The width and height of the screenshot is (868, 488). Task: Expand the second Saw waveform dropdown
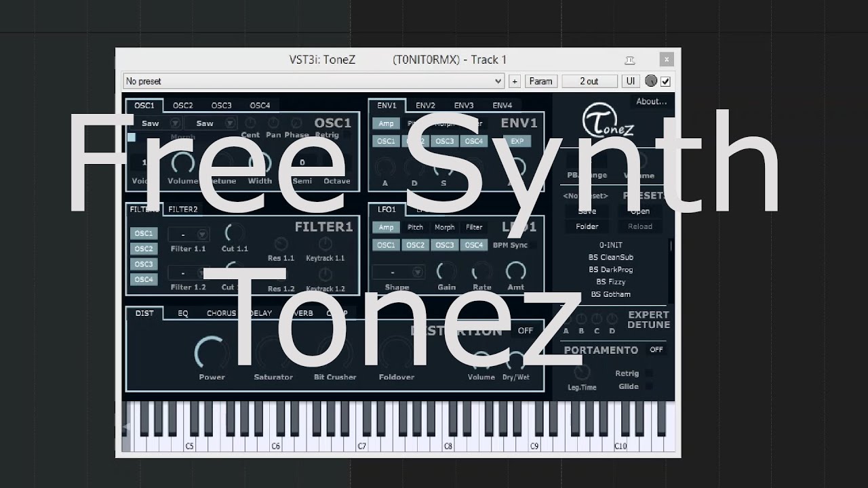(x=231, y=123)
